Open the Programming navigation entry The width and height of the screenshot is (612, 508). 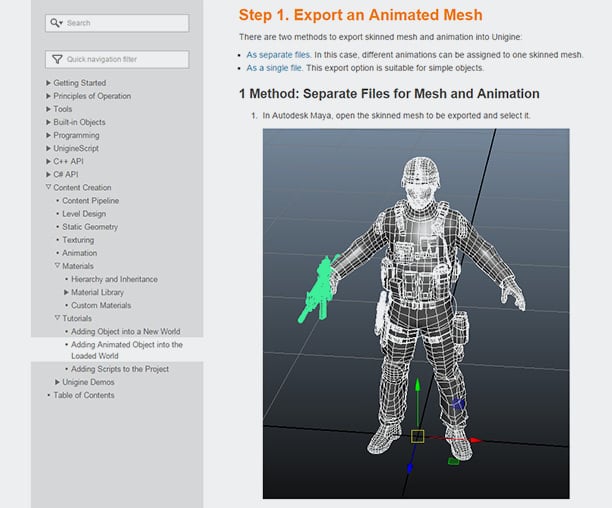[76, 135]
